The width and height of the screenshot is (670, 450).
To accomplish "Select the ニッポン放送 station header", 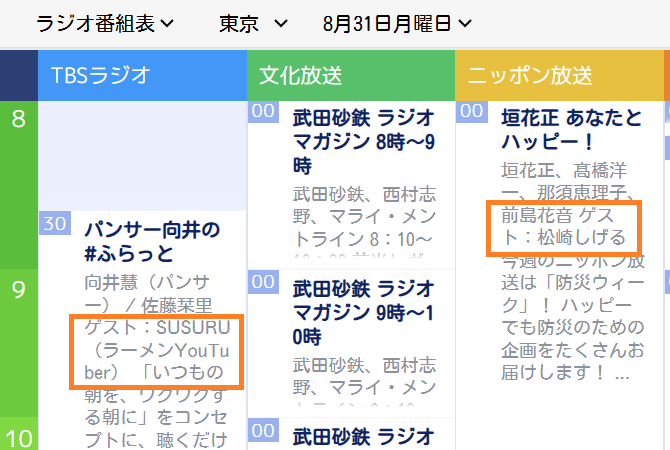I will pyautogui.click(x=559, y=76).
